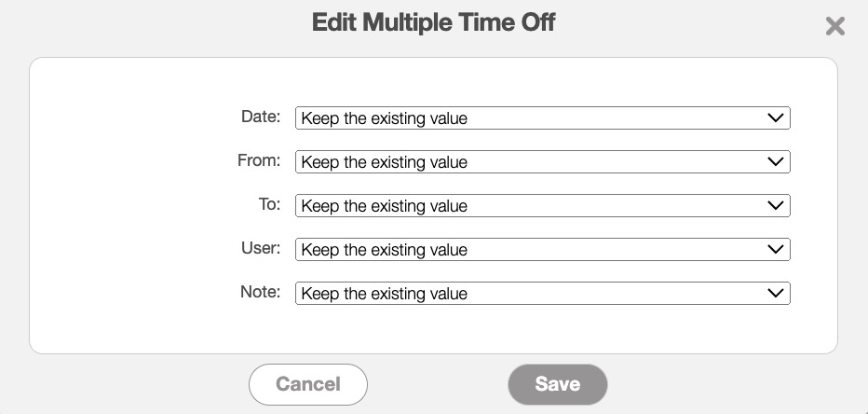This screenshot has width=868, height=414.
Task: Click the chevron arrow on Note dropdown
Action: [x=775, y=294]
